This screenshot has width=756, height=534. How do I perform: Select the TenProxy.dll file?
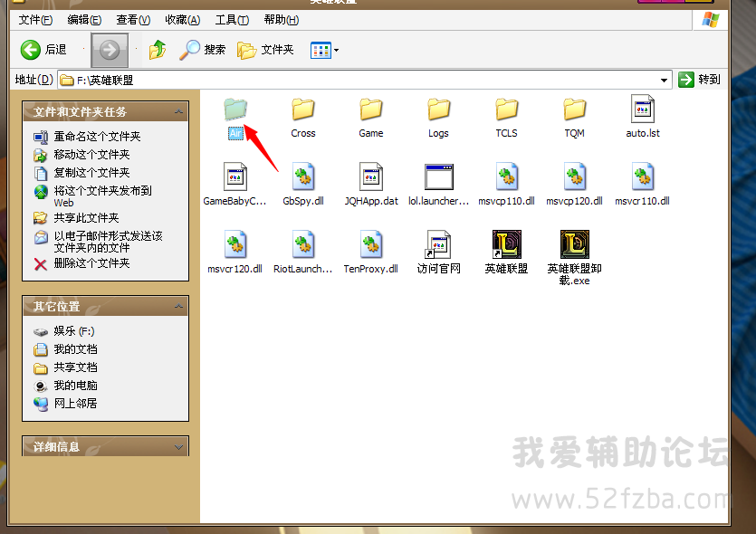tap(371, 253)
